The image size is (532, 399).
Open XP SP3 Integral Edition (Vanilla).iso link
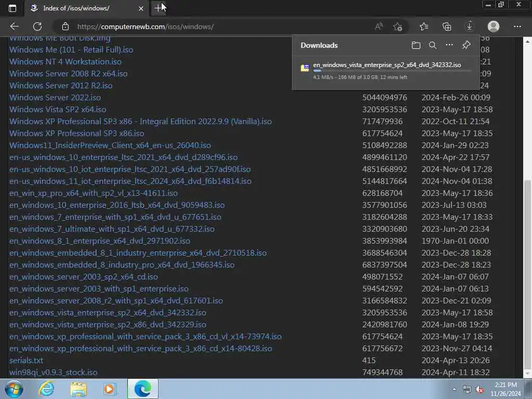[140, 121]
